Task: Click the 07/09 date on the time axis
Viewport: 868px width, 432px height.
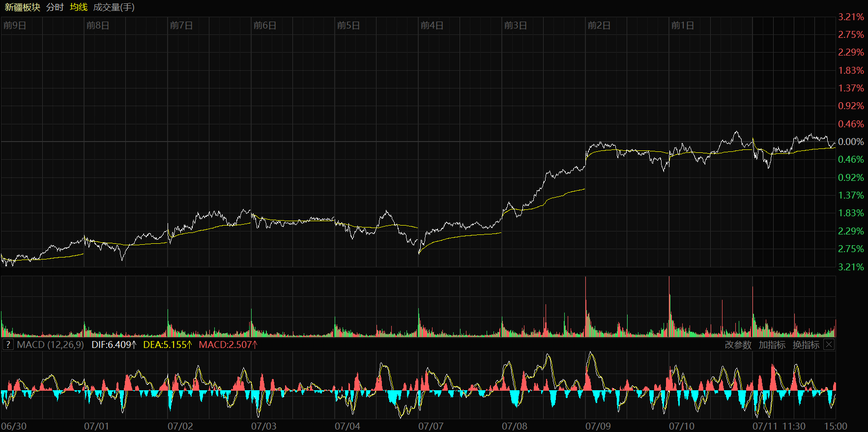Action: tap(598, 426)
